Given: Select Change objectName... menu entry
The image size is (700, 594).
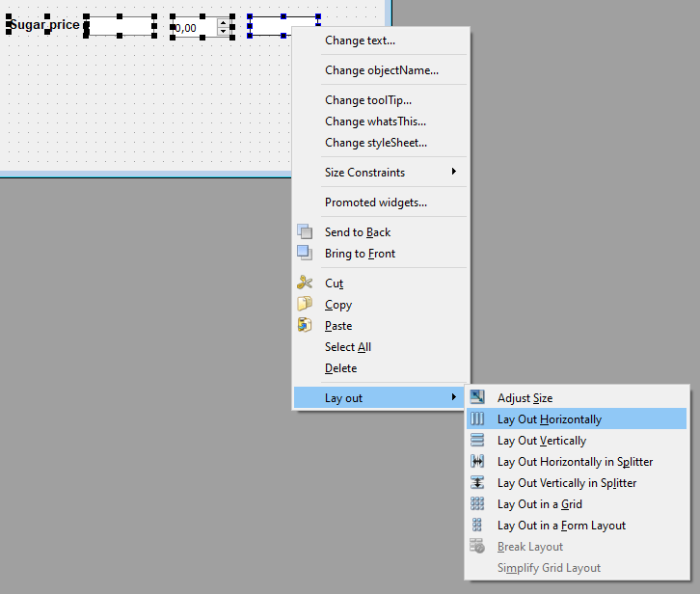Looking at the screenshot, I should point(381,70).
